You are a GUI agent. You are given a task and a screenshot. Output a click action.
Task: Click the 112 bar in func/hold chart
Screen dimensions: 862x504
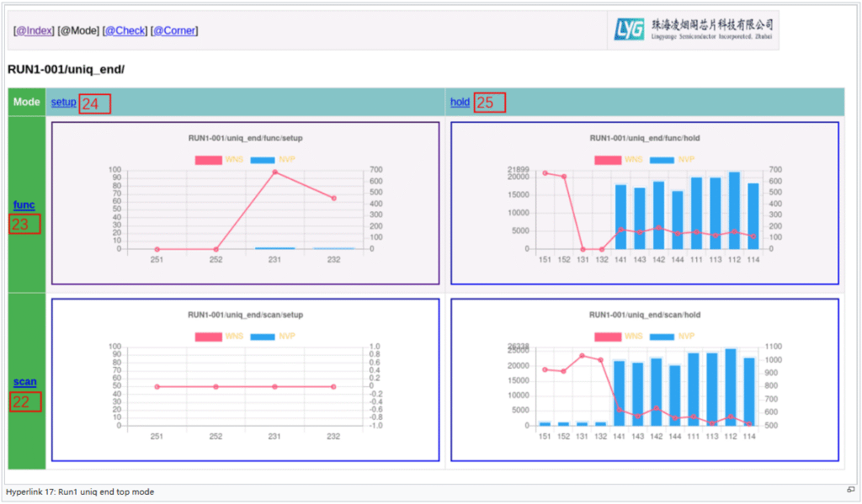pos(734,210)
